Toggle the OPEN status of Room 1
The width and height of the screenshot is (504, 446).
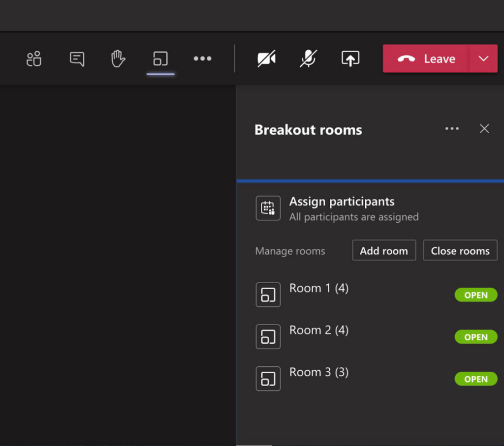coord(476,295)
